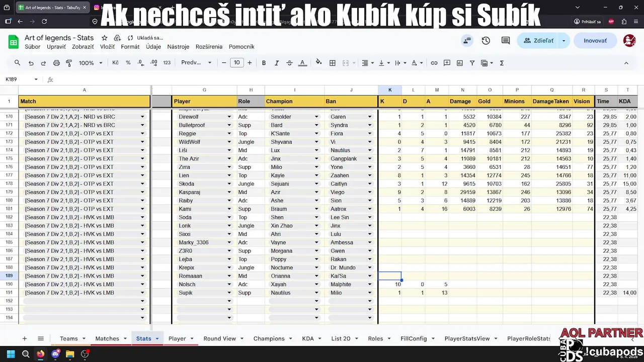Activate the paint format tool
The width and height of the screenshot is (644, 362).
pos(69,63)
